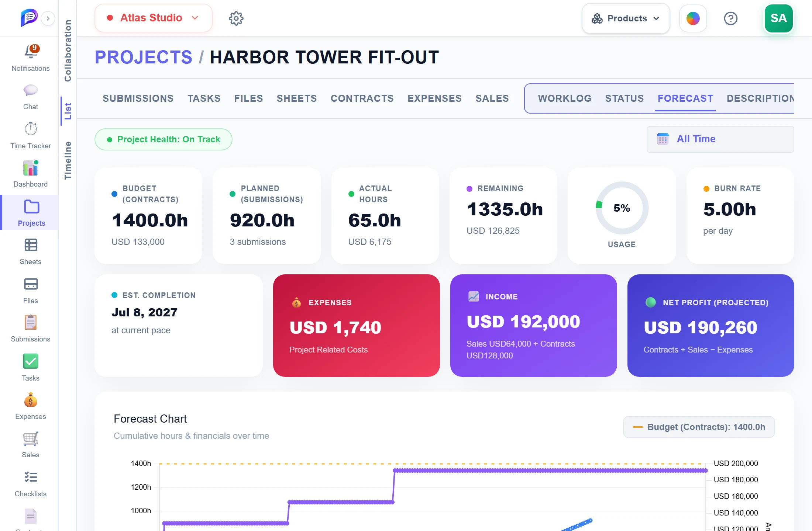Select the FORECAST tab
This screenshot has height=531, width=812.
coord(685,98)
